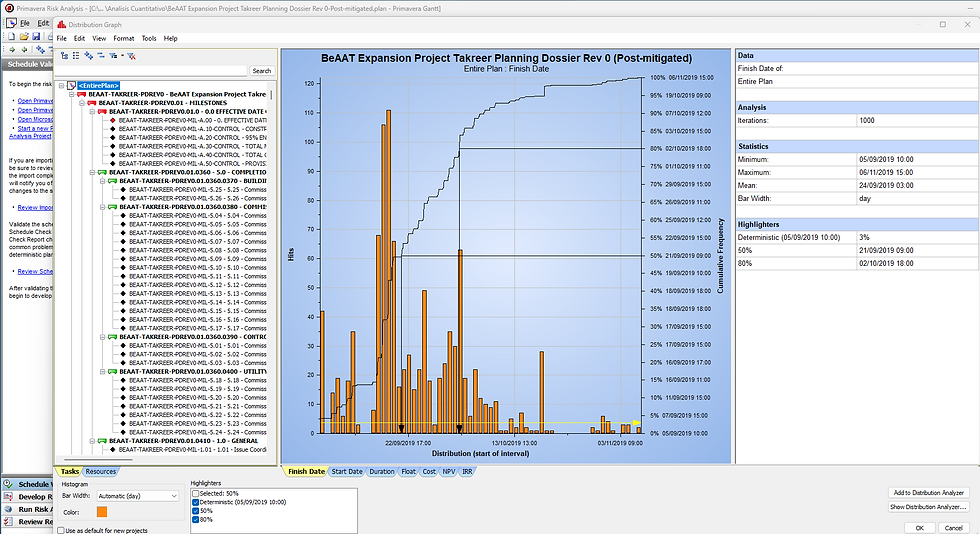
Task: Click the orange histogram Color swatch
Action: click(102, 512)
